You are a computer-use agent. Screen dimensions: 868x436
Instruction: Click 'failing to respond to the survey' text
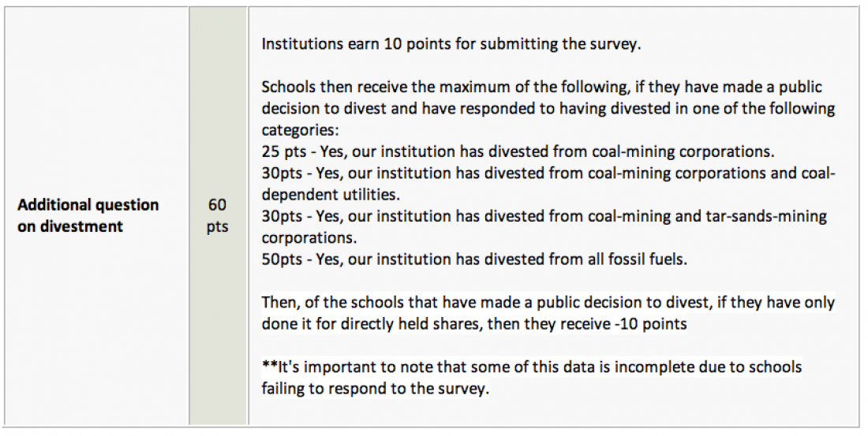[376, 389]
